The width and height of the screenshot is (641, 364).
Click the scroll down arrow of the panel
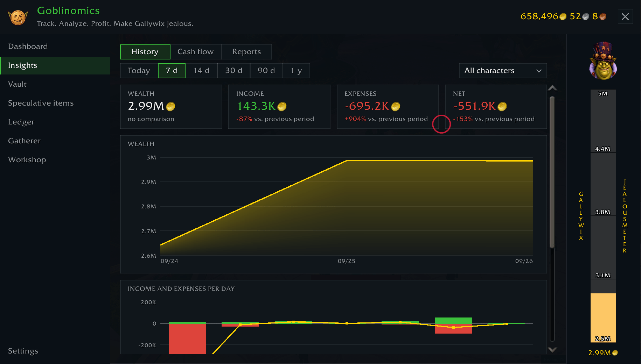click(x=552, y=349)
